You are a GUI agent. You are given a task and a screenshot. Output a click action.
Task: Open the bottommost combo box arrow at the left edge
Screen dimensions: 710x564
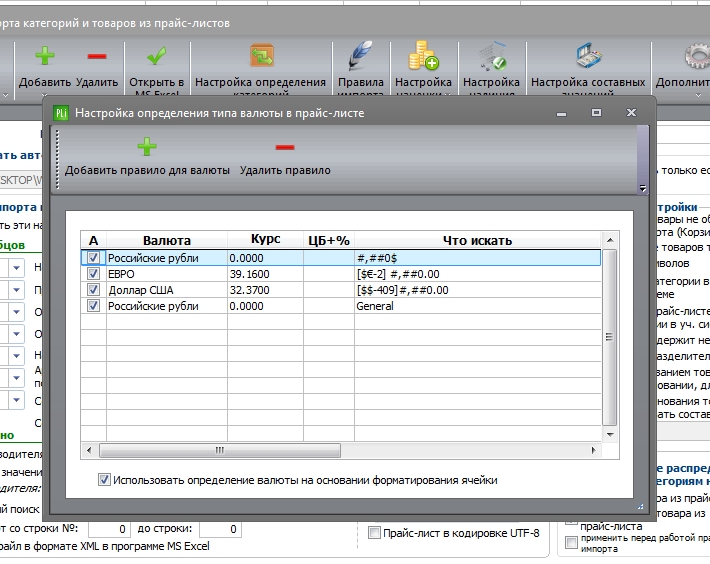[x=16, y=400]
